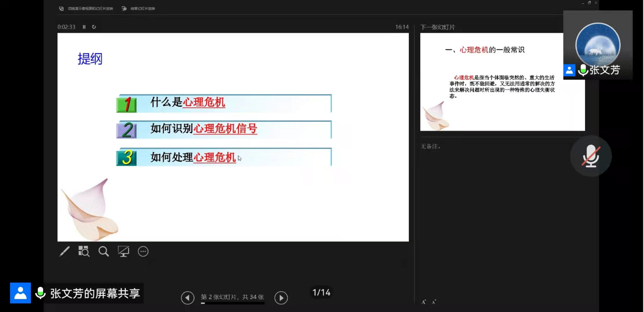Pause the presentation timer
The image size is (644, 312).
click(x=84, y=27)
